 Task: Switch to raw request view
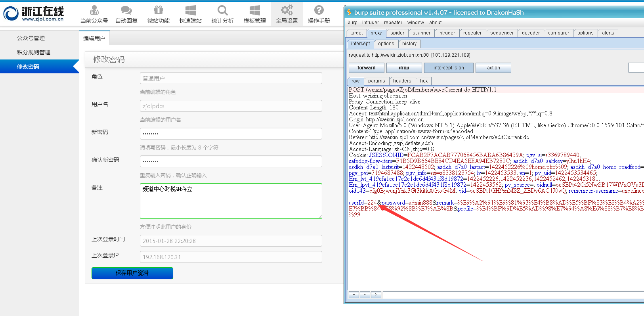(x=355, y=81)
